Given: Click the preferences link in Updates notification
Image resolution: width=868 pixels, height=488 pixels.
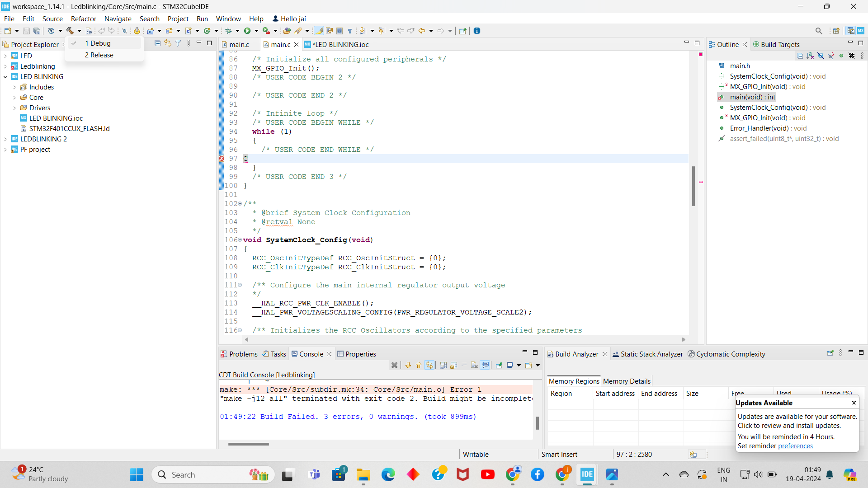Looking at the screenshot, I should point(796,446).
